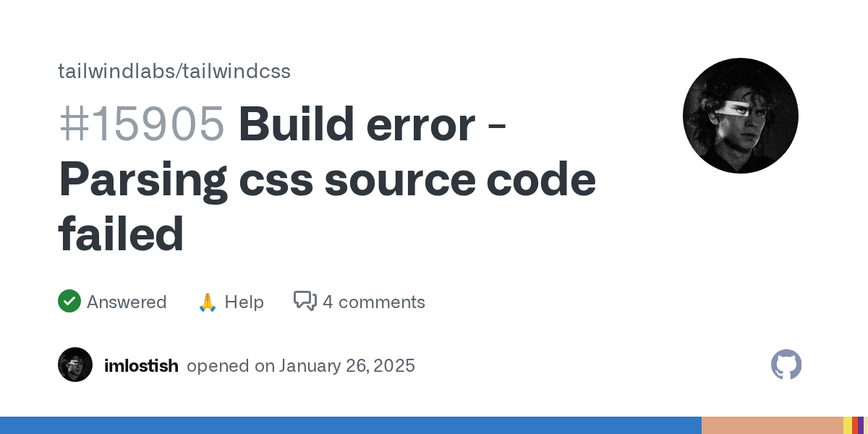Viewport: 868px width, 434px height.
Task: Click the salmon segment of the language bar
Action: [772, 425]
